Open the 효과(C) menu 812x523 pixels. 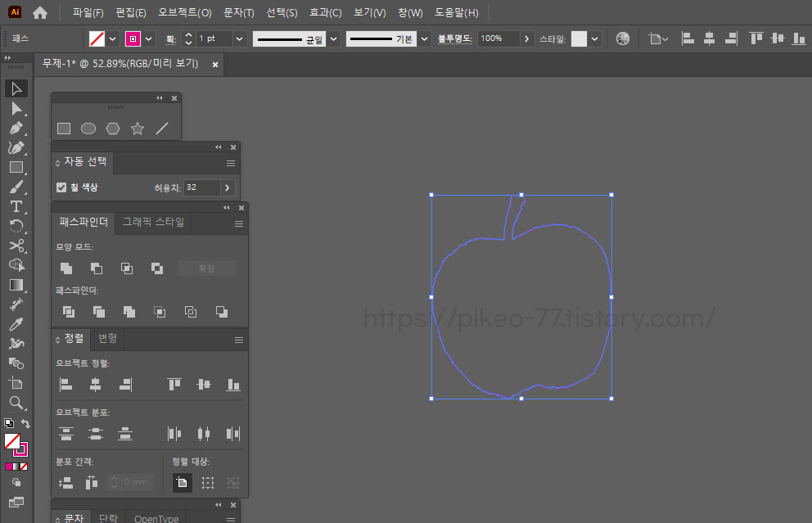click(325, 12)
